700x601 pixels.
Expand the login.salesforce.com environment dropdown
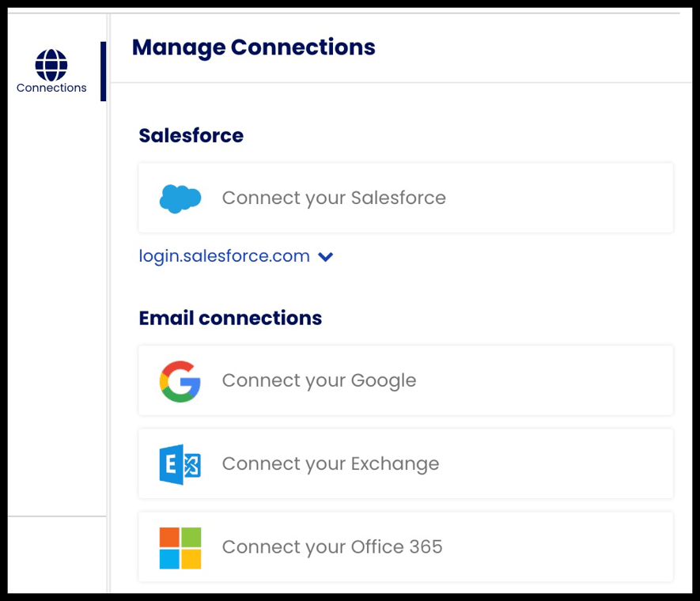click(325, 256)
